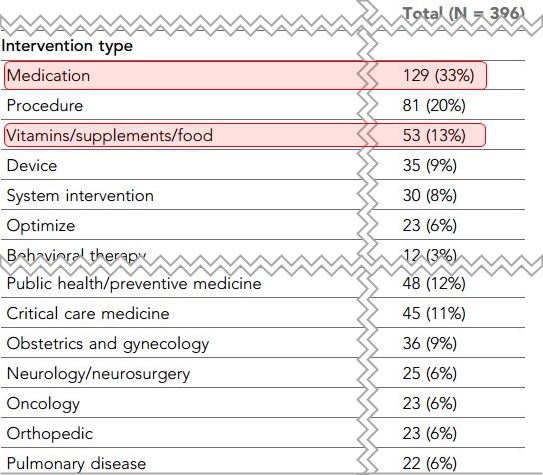
Task: Click the 81 (20%) value
Action: click(434, 106)
